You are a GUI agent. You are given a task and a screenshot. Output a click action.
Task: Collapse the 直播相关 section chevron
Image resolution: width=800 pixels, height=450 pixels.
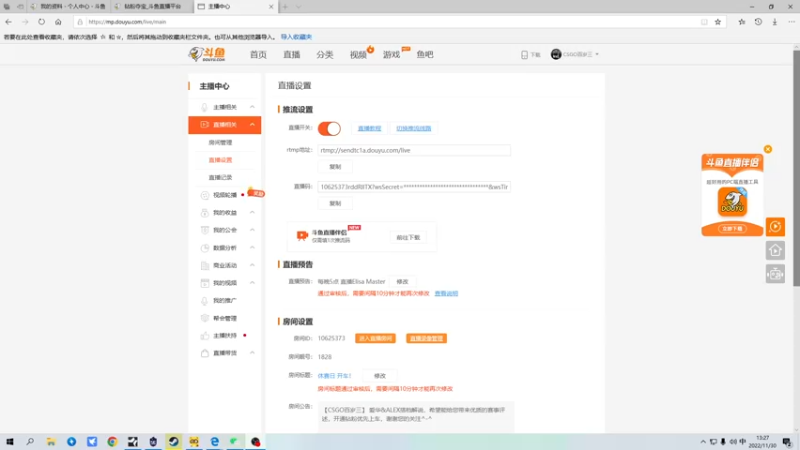tap(252, 124)
